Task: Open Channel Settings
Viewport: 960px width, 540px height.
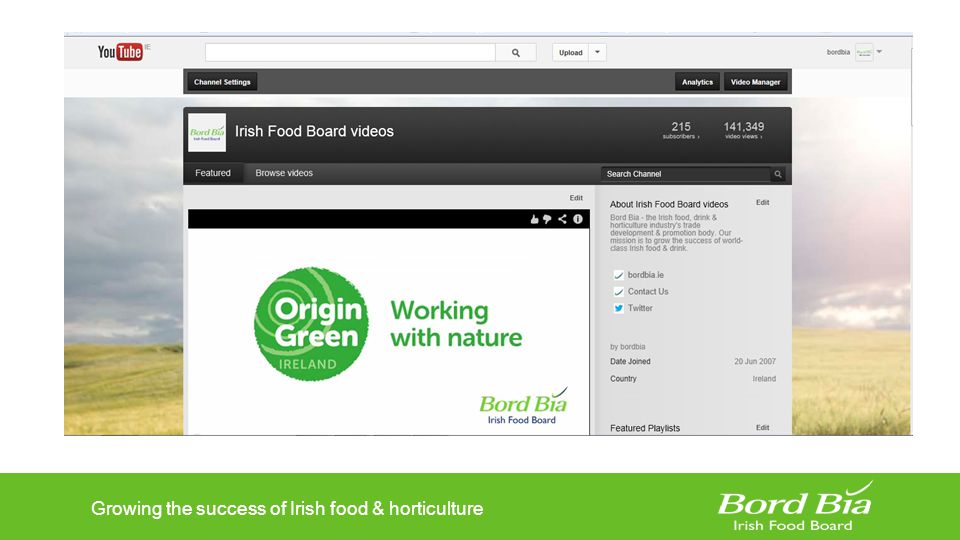Action: point(222,82)
